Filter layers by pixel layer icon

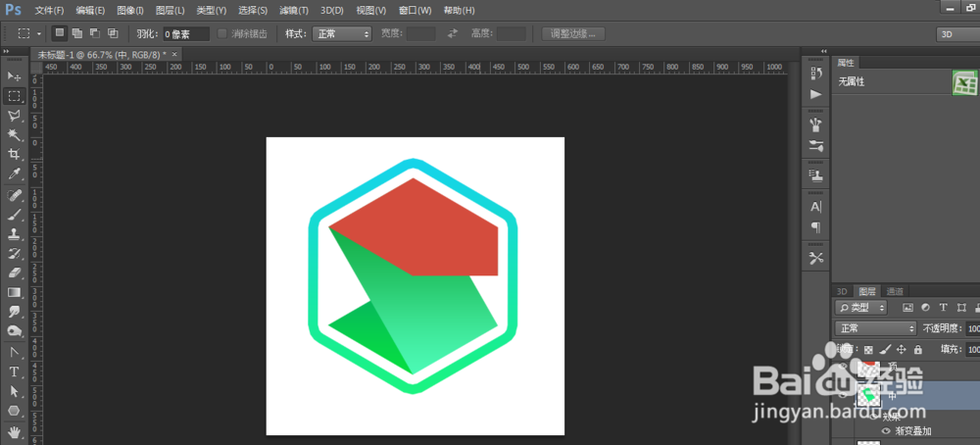tap(908, 308)
